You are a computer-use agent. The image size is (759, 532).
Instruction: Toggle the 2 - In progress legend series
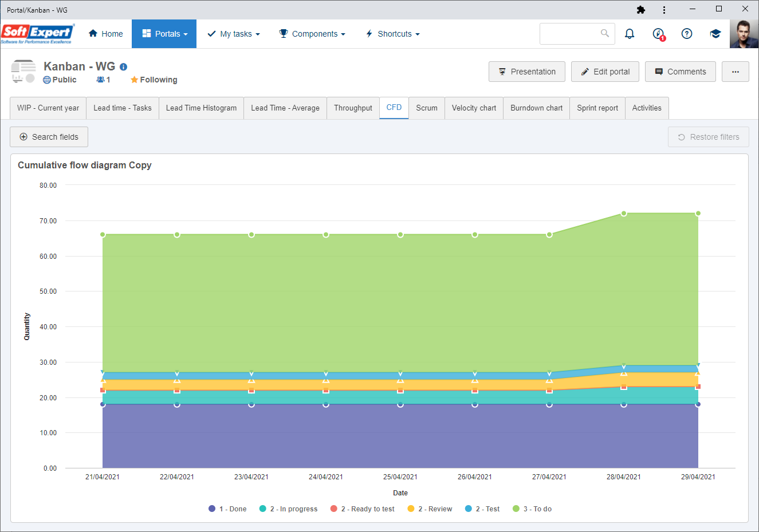click(x=288, y=509)
